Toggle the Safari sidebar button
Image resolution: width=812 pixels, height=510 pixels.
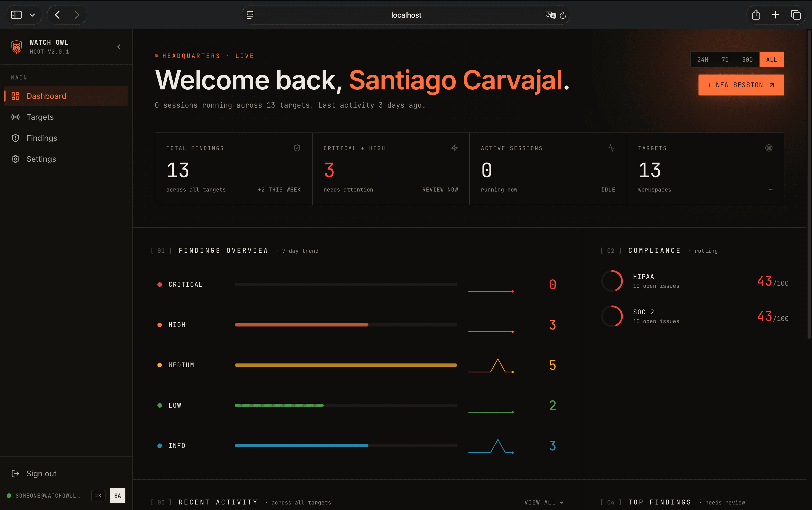pyautogui.click(x=16, y=15)
